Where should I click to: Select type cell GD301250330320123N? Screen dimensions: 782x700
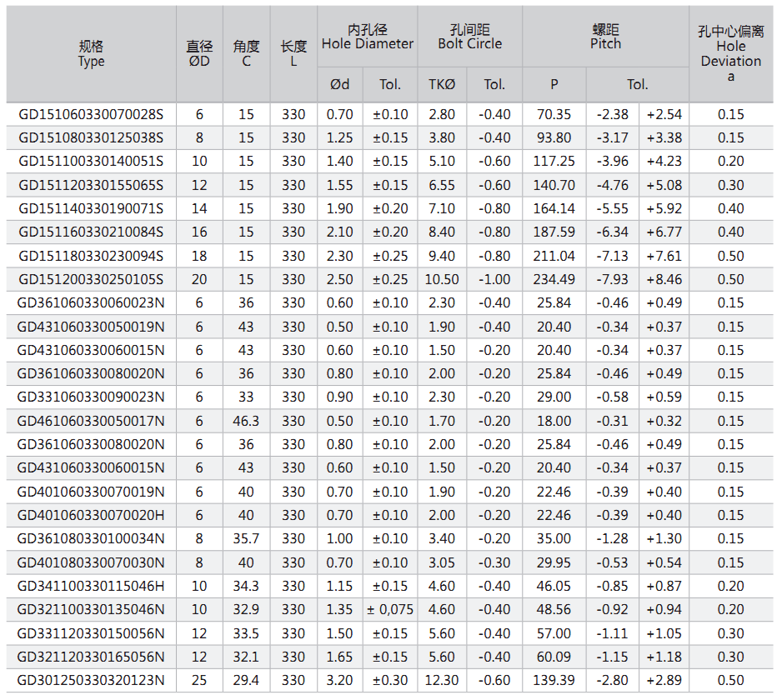click(91, 681)
